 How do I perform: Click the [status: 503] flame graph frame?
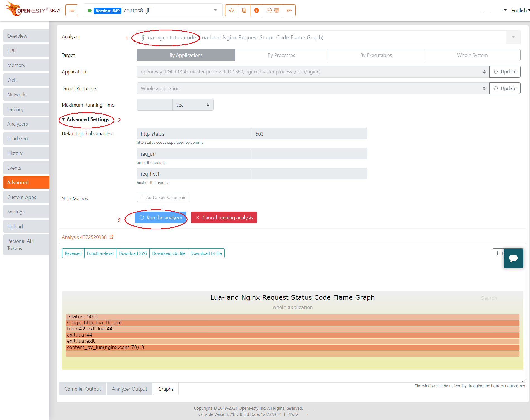pyautogui.click(x=292, y=316)
